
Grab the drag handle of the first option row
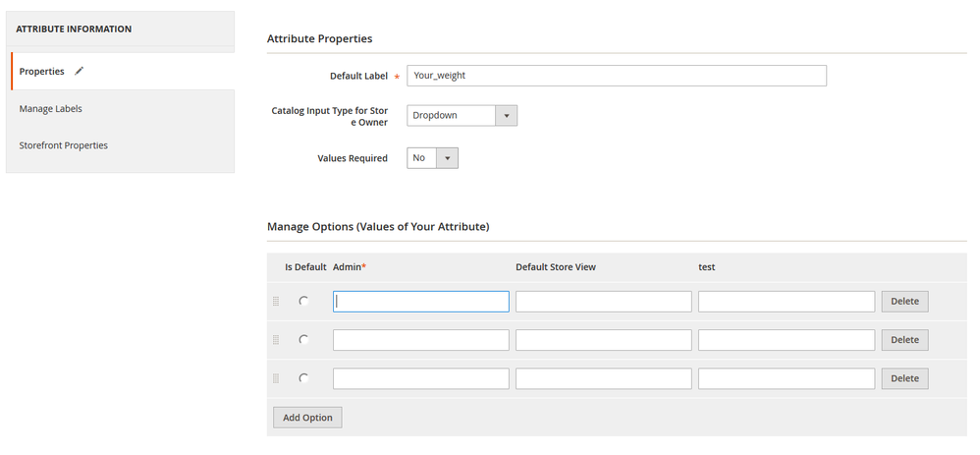coord(276,302)
